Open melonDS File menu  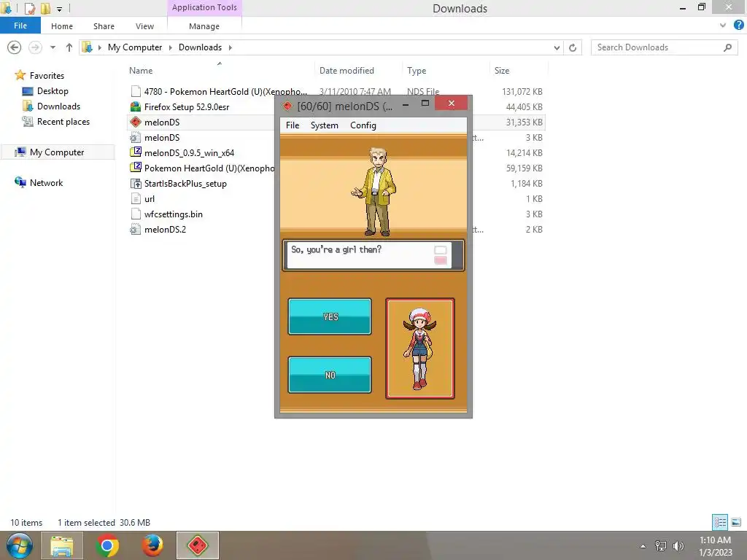pyautogui.click(x=293, y=125)
